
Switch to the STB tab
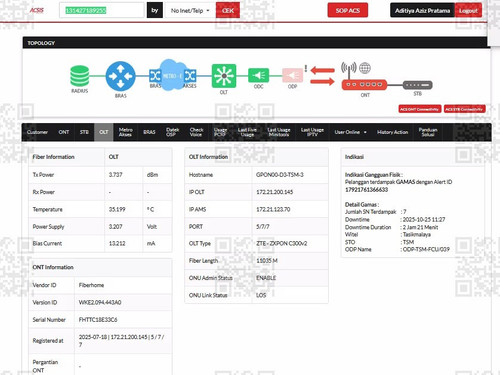pos(84,132)
